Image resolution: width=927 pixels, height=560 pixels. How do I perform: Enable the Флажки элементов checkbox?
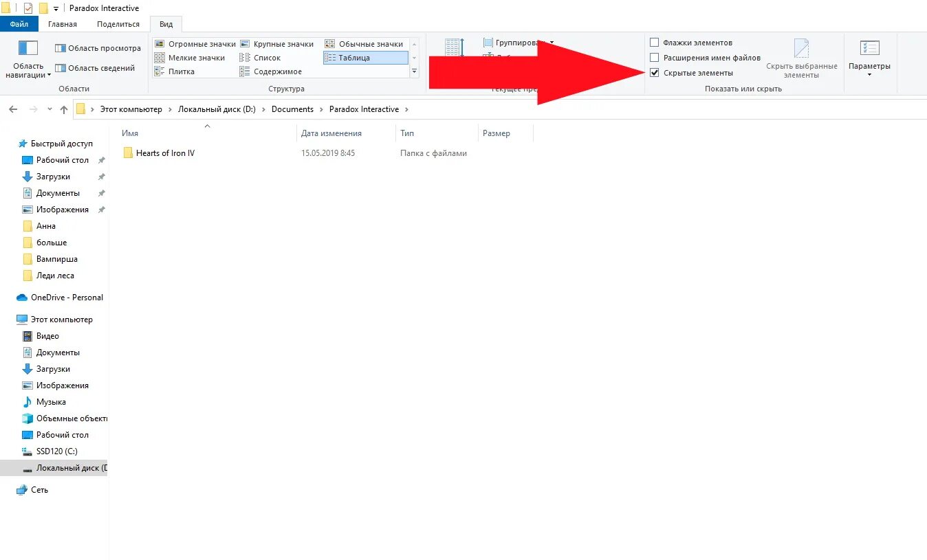point(655,43)
